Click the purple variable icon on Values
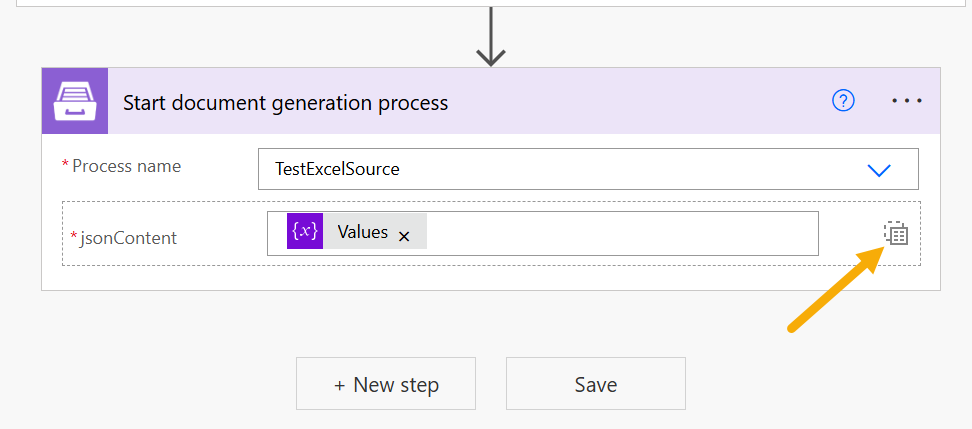Viewport: 972px width, 429px height. 305,231
